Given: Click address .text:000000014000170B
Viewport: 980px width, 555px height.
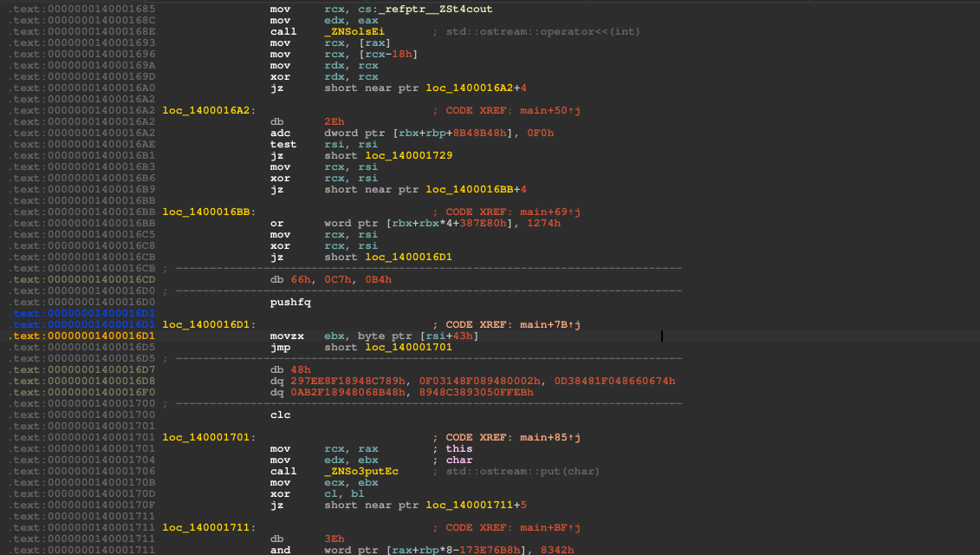Looking at the screenshot, I should tap(81, 482).
